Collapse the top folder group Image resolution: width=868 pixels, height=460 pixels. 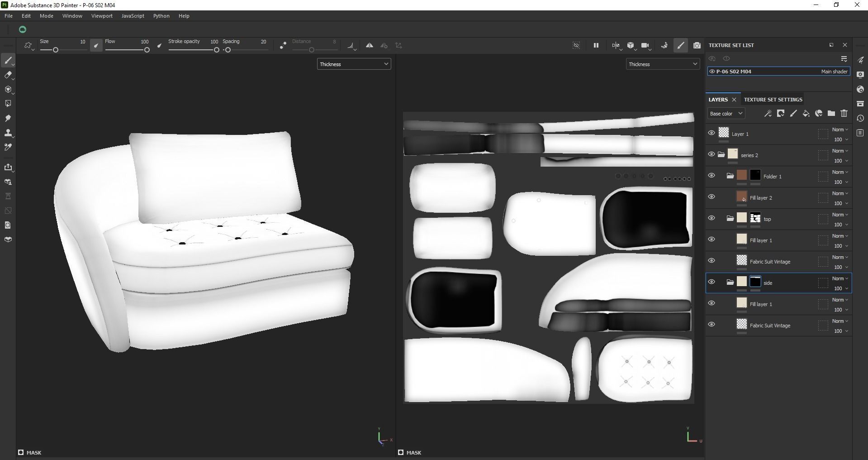point(730,219)
